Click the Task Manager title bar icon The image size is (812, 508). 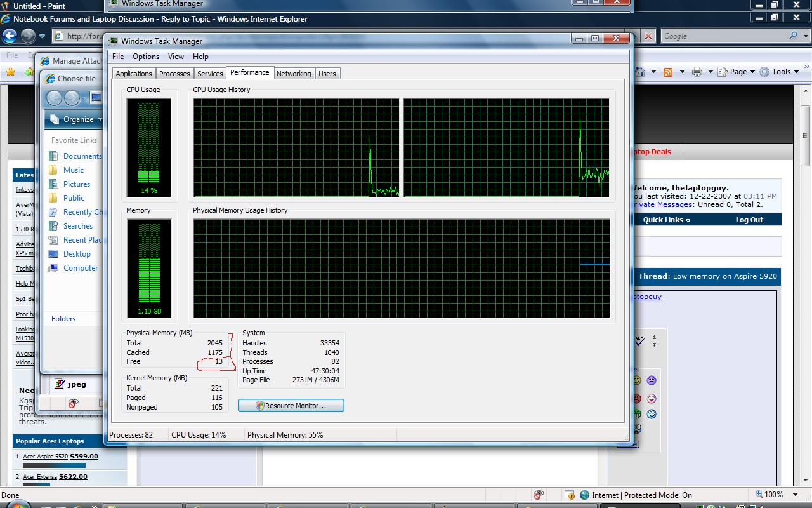click(x=113, y=41)
